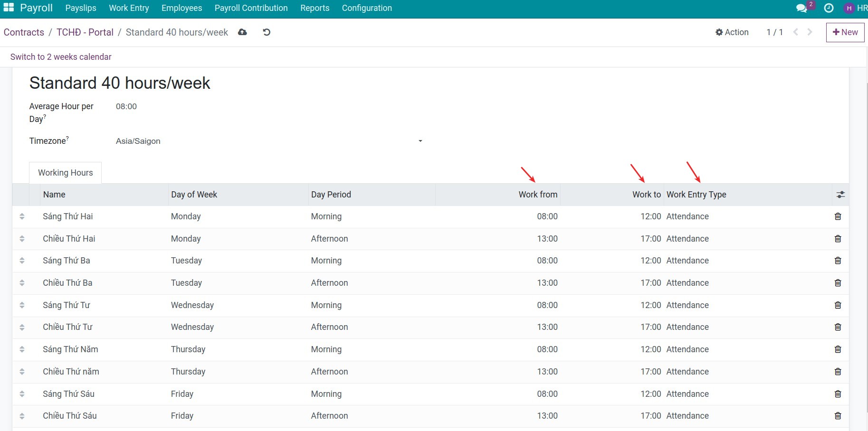
Task: Delete the Chiều Thứ năm row
Action: click(x=838, y=372)
